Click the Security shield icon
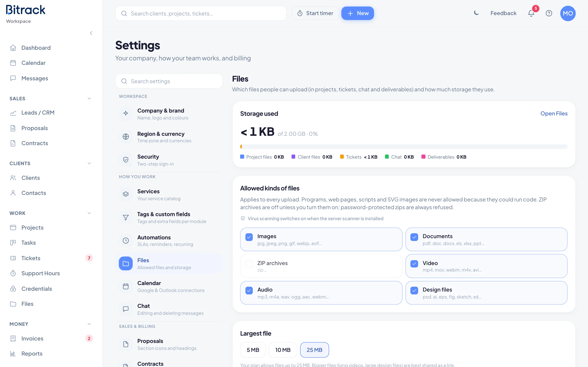The image size is (588, 367). [126, 160]
